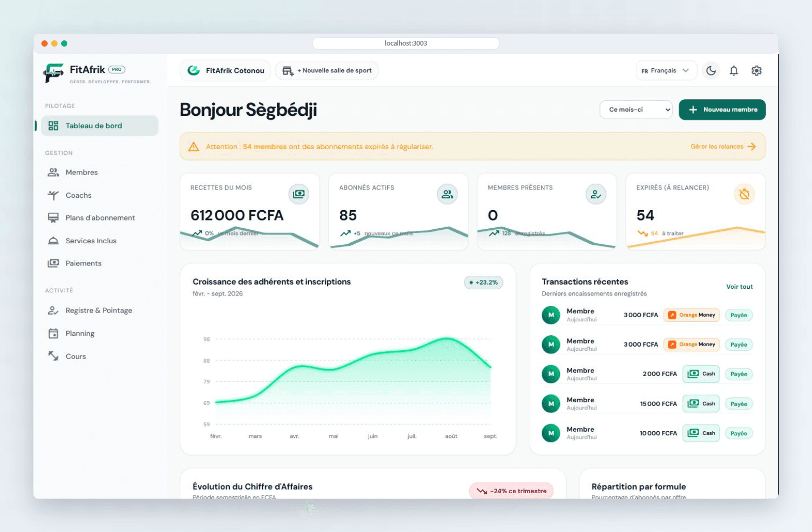Click the -24% ce trimestre badge
This screenshot has height=532, width=812.
(x=511, y=491)
